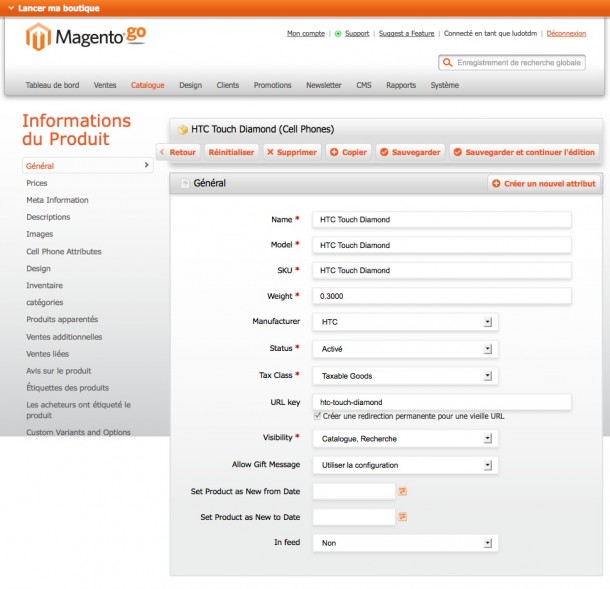Click the Général section page icon
Viewport: 610px width, 589px height.
(x=185, y=183)
